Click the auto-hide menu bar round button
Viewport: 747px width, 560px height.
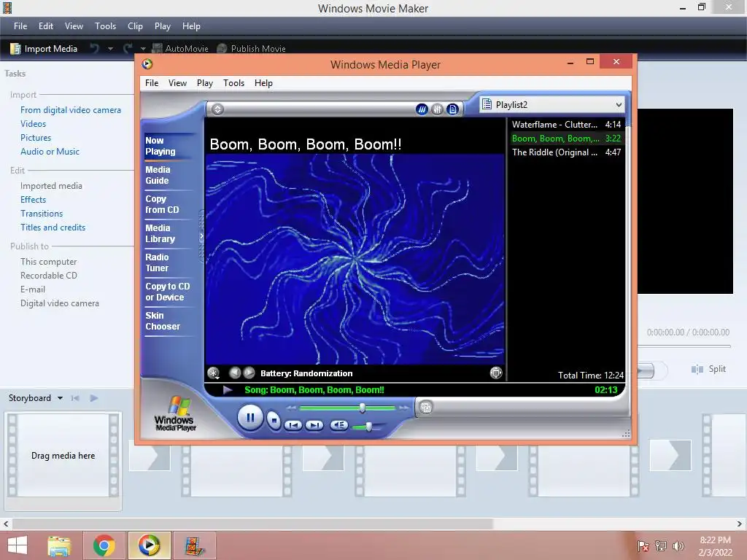[217, 109]
